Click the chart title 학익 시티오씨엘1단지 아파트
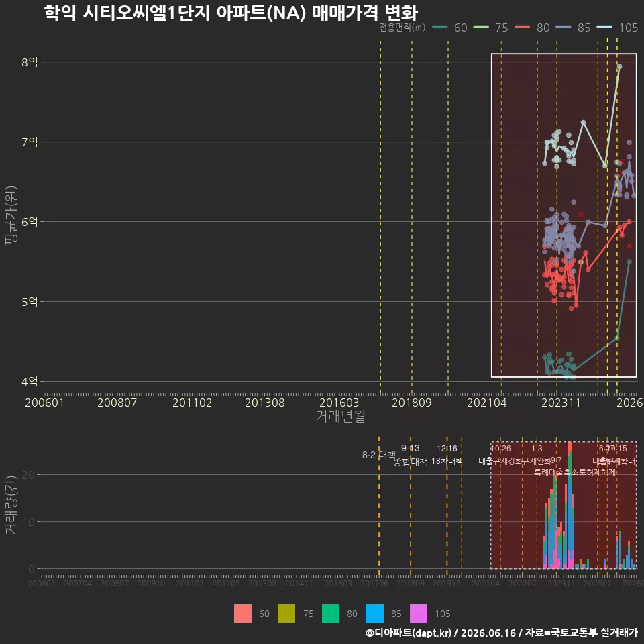 pyautogui.click(x=231, y=13)
